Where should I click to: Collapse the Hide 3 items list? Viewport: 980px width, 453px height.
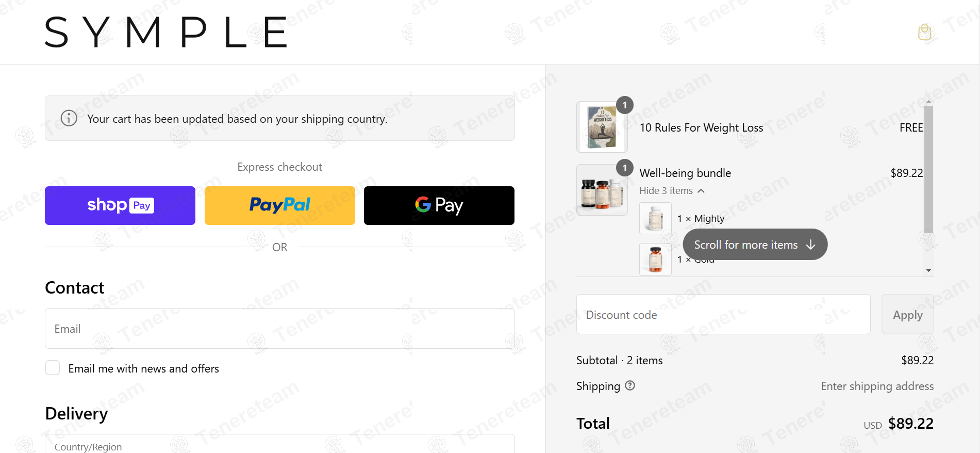[x=672, y=191]
